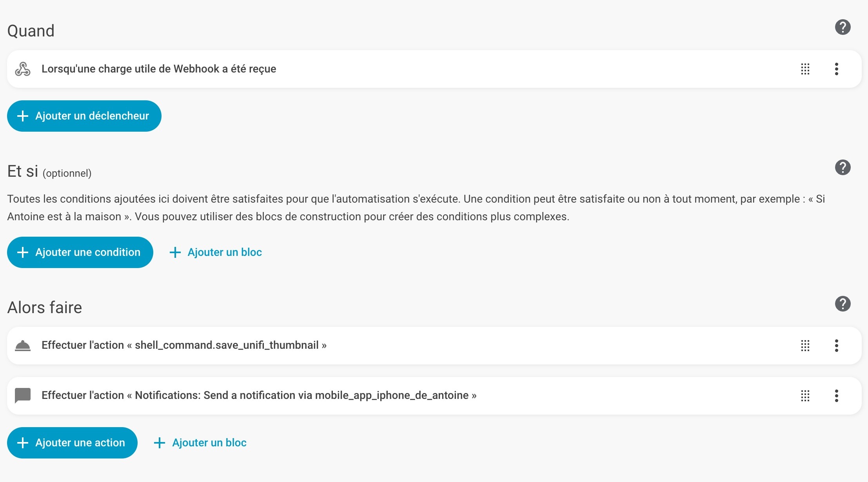Open the shell_command action overflow menu
868x482 pixels.
[x=836, y=346]
